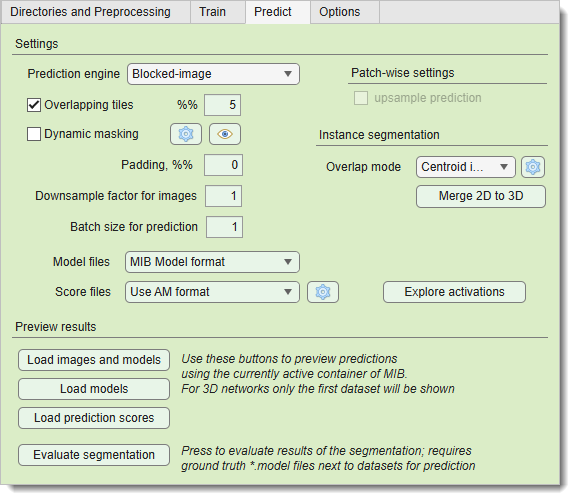The width and height of the screenshot is (575, 500).
Task: Click the Load prediction scores button
Action: point(94,418)
